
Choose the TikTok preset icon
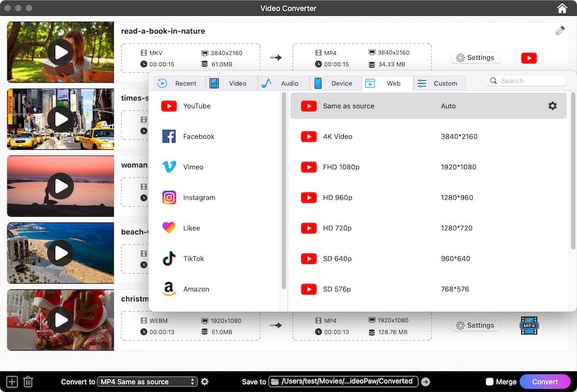point(168,258)
